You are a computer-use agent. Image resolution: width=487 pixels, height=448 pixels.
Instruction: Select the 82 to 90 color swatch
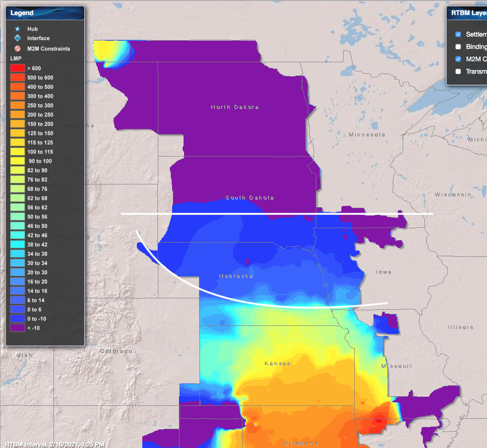(17, 170)
